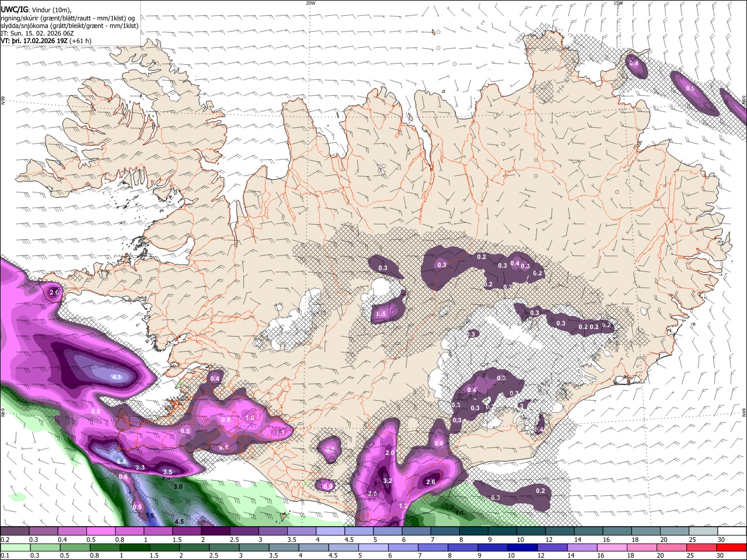
Task: Click the dark plum swatch at 0.2 in top legend
Action: tap(15, 531)
